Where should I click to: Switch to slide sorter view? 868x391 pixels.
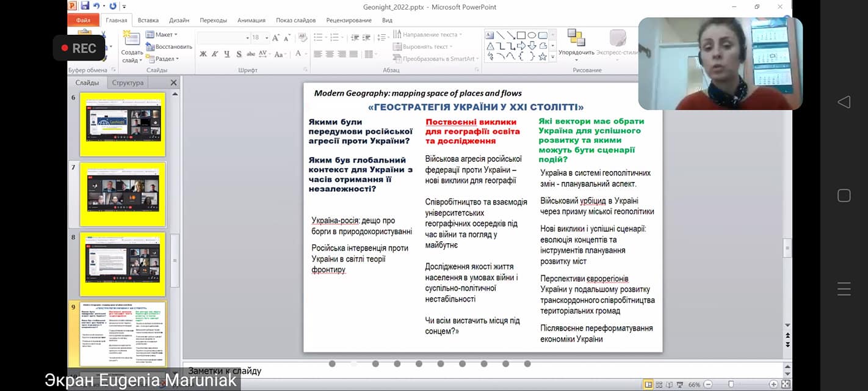pos(659,384)
